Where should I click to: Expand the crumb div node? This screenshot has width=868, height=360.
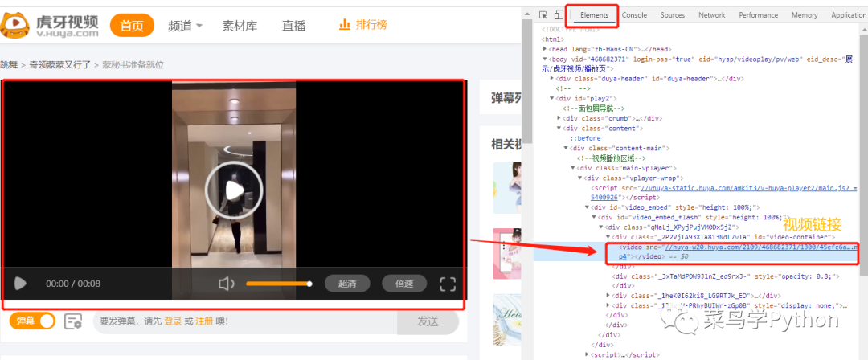(x=559, y=118)
